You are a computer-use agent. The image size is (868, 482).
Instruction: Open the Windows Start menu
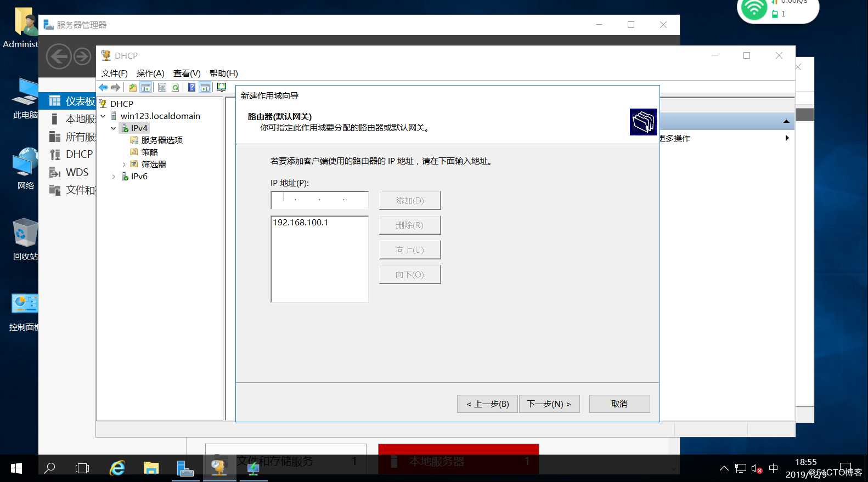16,468
